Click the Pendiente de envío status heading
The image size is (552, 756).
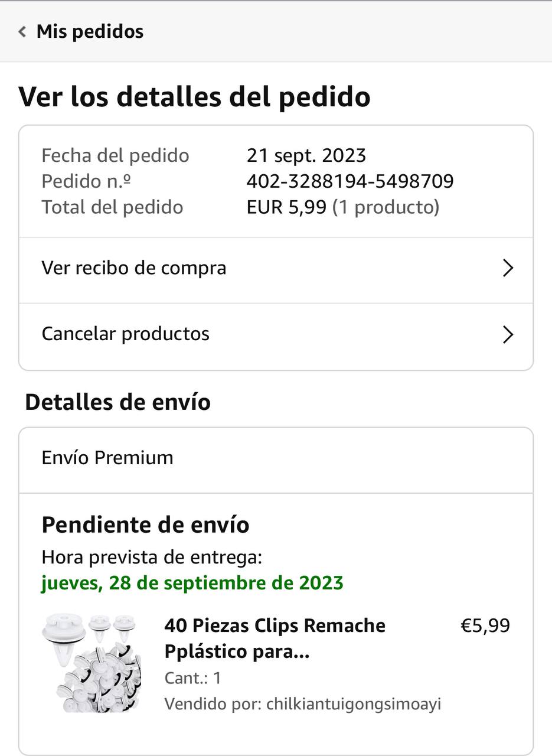click(145, 524)
